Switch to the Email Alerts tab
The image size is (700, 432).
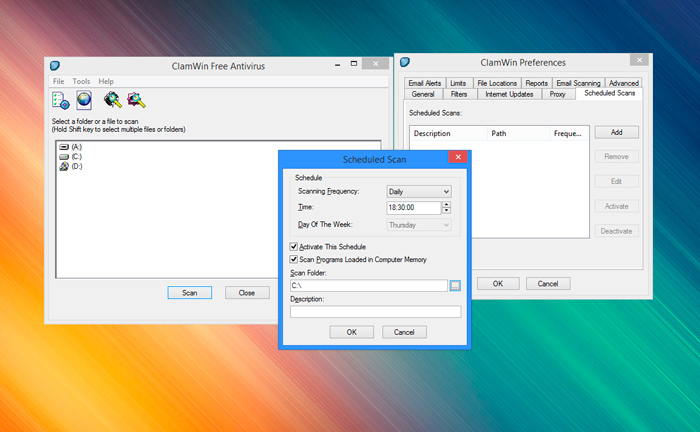click(x=425, y=83)
